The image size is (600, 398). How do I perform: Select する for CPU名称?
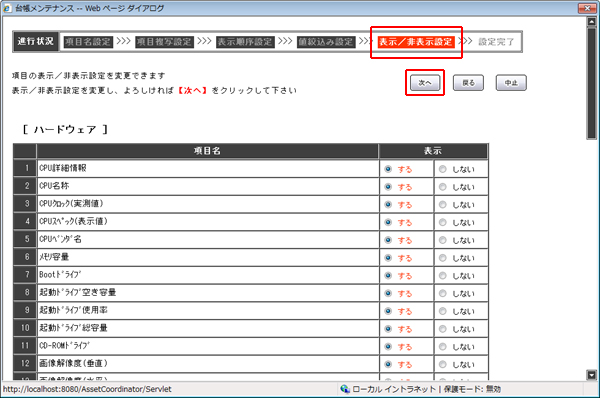388,187
